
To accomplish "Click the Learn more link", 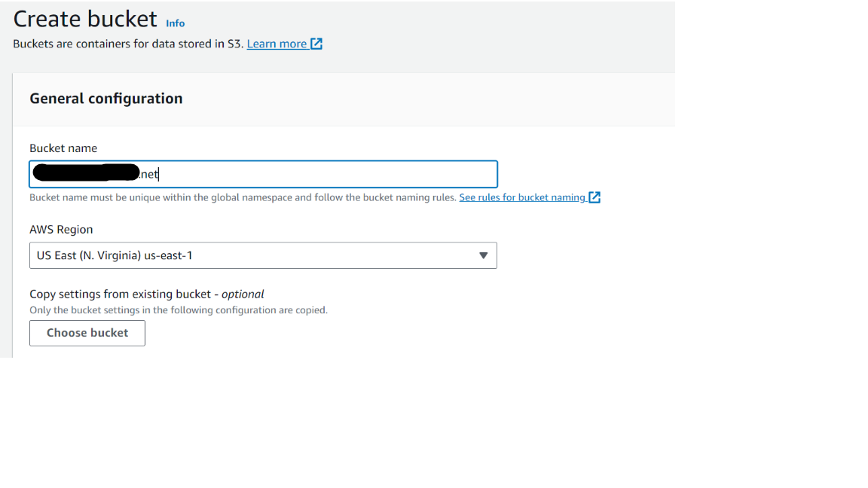I will (x=279, y=43).
